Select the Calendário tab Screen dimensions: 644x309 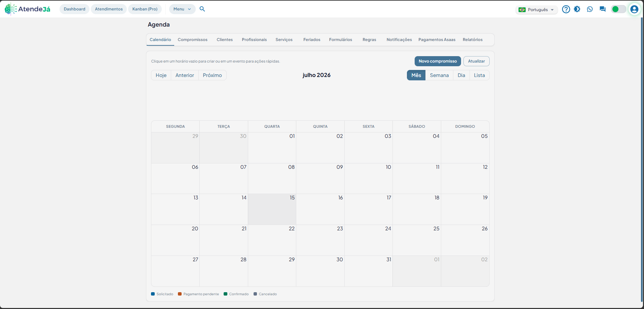pyautogui.click(x=160, y=40)
